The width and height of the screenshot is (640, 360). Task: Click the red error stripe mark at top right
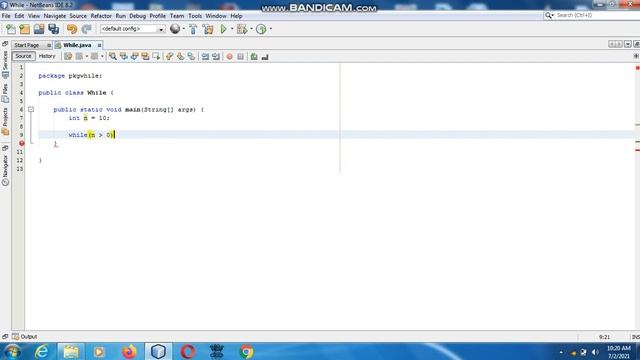pyautogui.click(x=637, y=68)
